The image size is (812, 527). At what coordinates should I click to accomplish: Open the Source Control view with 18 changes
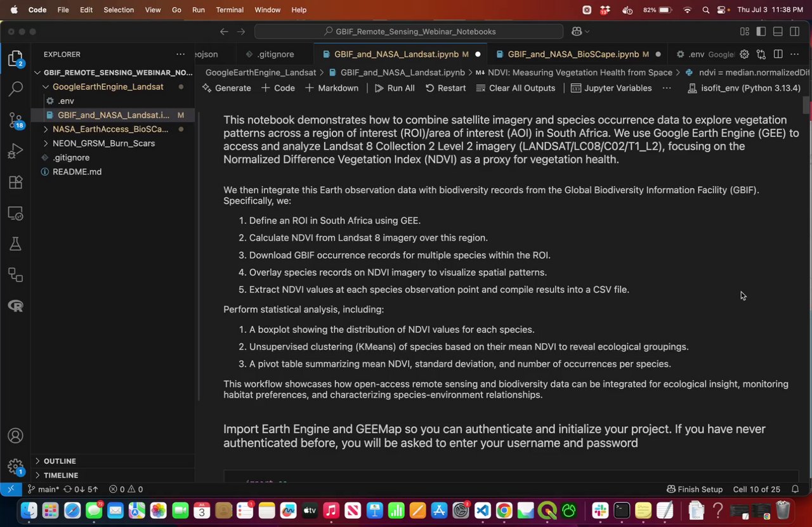tap(15, 120)
